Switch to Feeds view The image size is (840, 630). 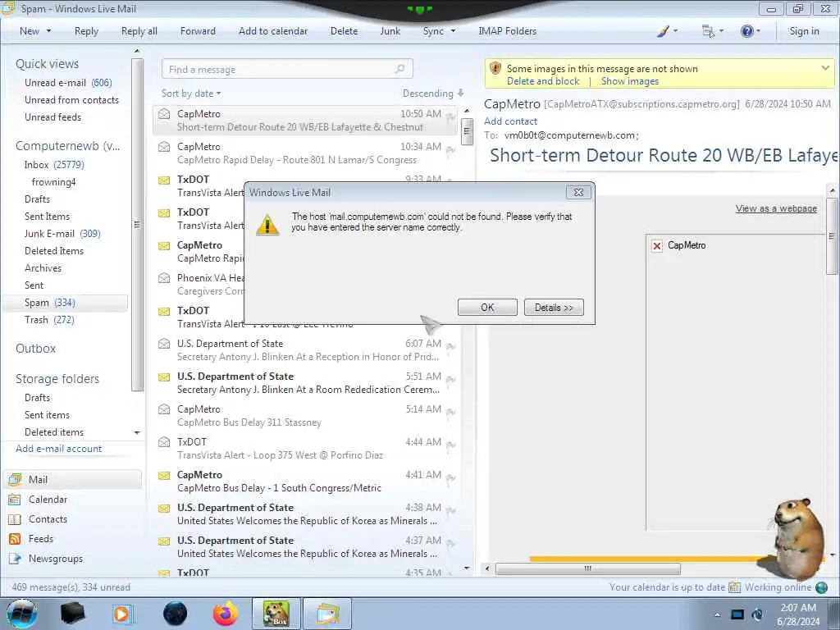pos(41,539)
